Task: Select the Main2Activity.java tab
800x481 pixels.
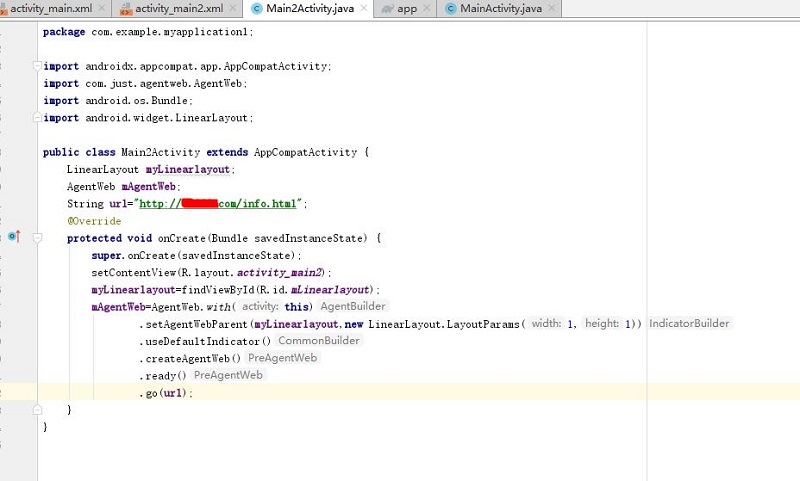Action: tap(310, 9)
